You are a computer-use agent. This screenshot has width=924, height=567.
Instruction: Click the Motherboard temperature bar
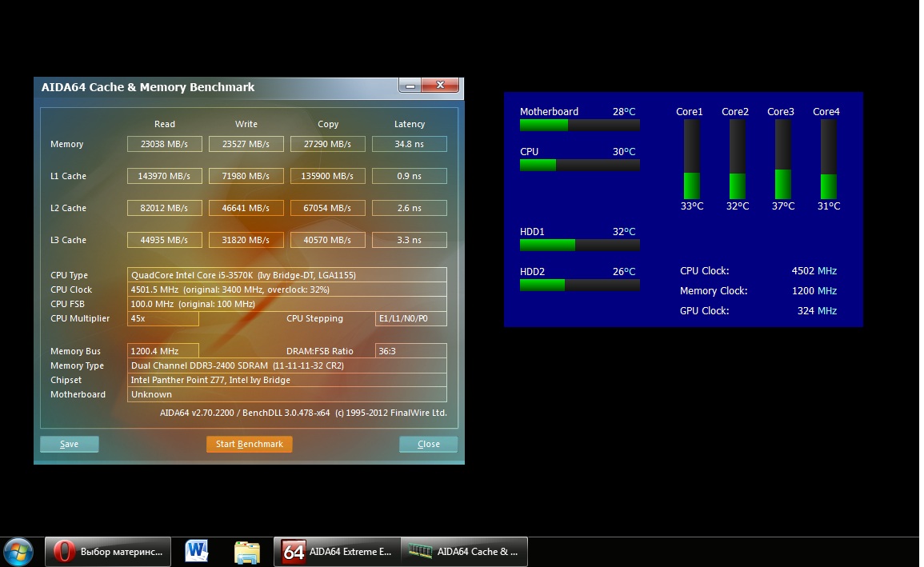[x=579, y=125]
